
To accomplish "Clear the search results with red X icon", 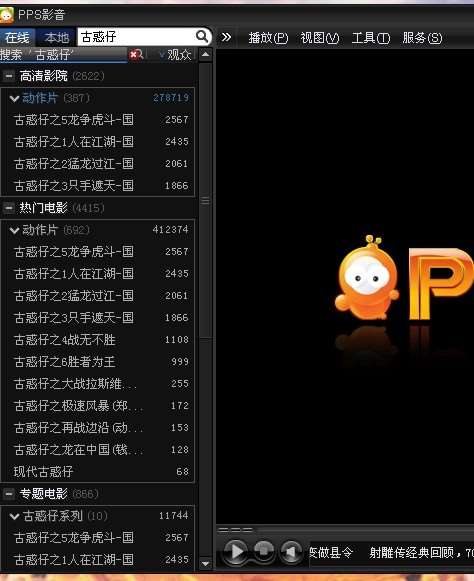I will pyautogui.click(x=136, y=55).
